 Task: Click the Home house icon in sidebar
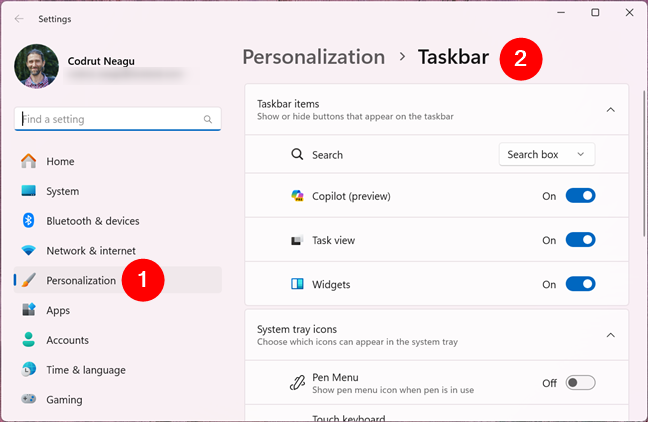pos(29,161)
